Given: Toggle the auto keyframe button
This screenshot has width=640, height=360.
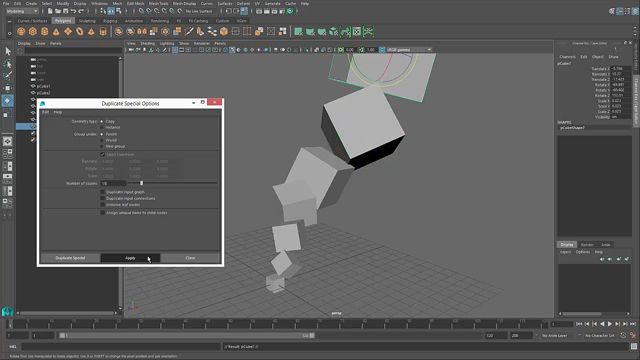Looking at the screenshot, I should [623, 336].
